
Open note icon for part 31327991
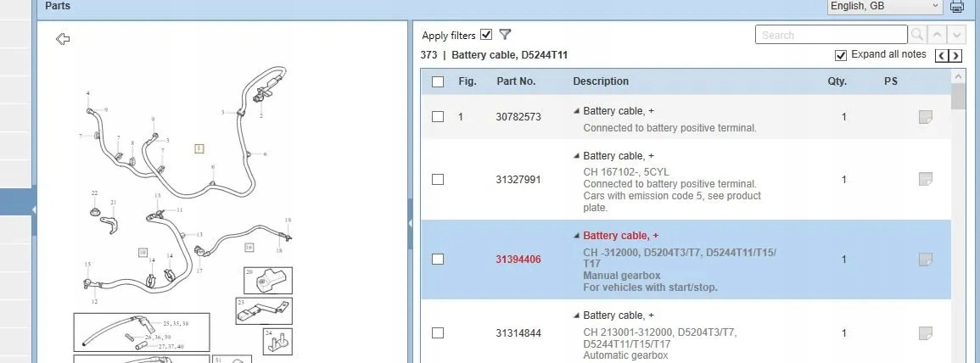click(x=926, y=179)
